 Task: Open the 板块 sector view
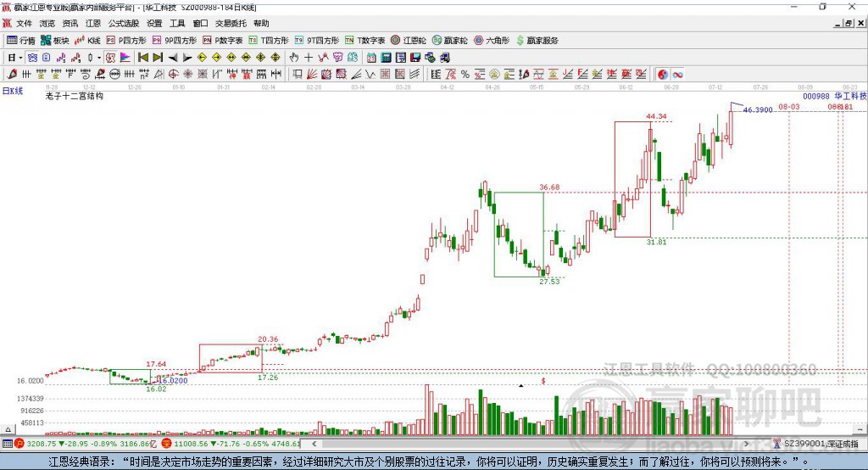55,41
